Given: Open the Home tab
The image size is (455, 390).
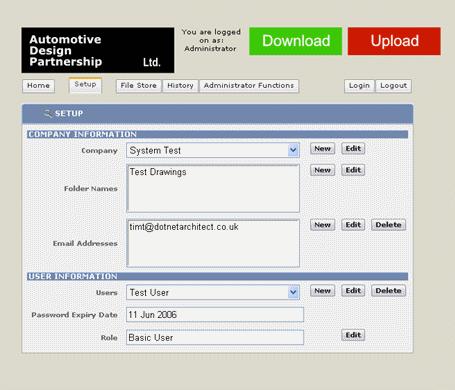Looking at the screenshot, I should pyautogui.click(x=38, y=86).
